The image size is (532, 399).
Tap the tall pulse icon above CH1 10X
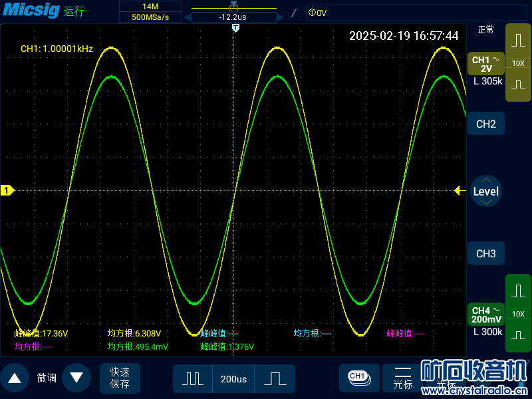pyautogui.click(x=518, y=41)
